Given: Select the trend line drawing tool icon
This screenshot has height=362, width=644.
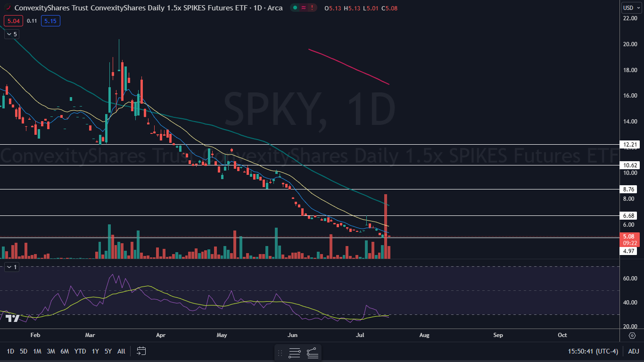Looking at the screenshot, I should point(312,353).
